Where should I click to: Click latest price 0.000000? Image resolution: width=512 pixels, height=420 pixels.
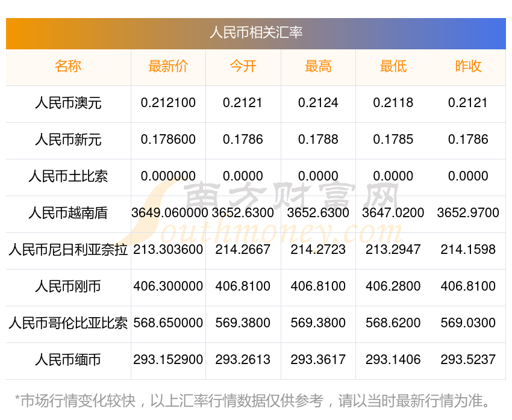pyautogui.click(x=168, y=176)
